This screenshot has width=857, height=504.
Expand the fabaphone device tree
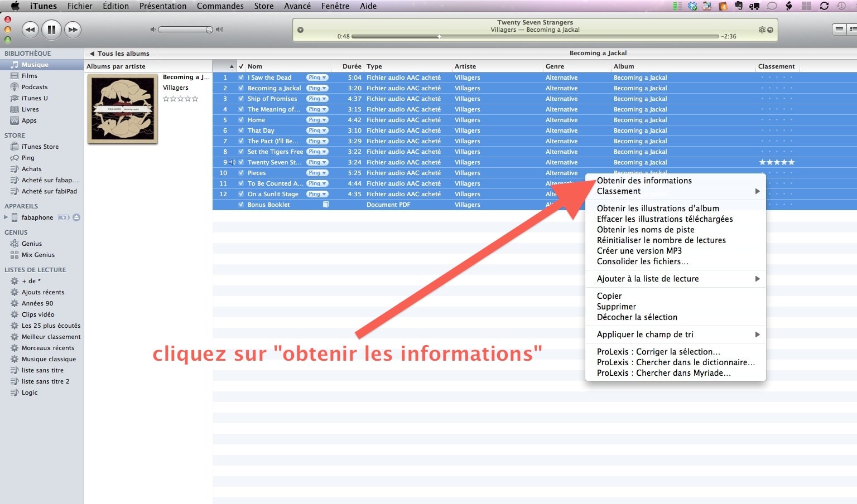(6, 217)
